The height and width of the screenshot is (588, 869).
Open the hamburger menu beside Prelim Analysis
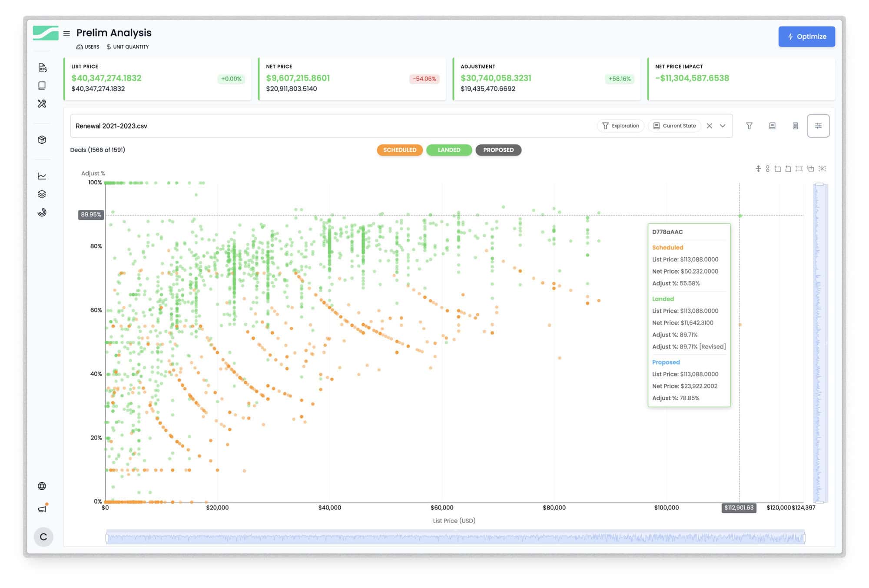click(66, 33)
